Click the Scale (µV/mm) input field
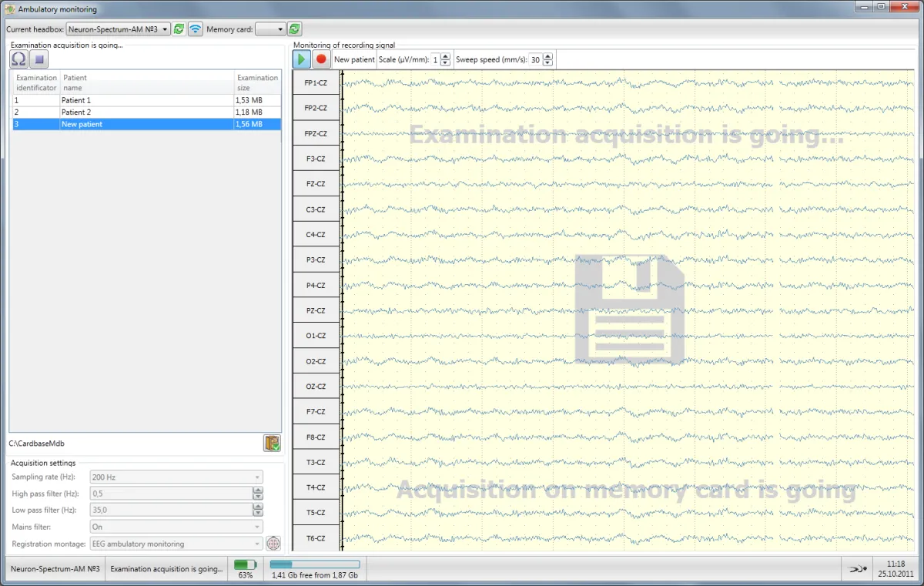 [435, 60]
